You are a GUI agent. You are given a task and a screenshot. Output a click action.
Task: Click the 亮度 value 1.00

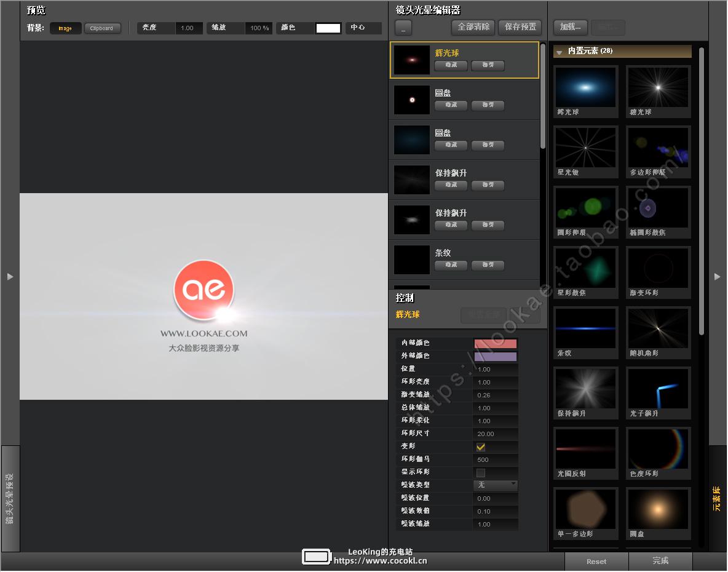189,28
